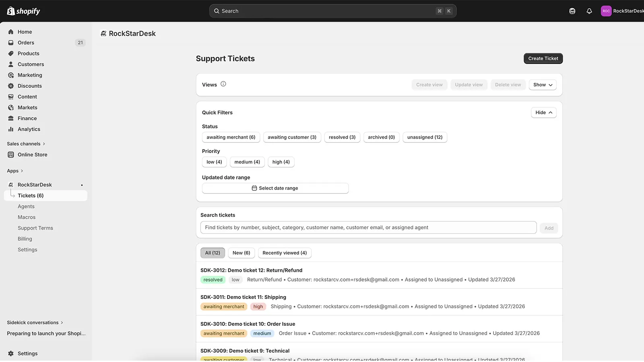The image size is (644, 362).
Task: Toggle archived (0) status filter
Action: click(x=381, y=138)
